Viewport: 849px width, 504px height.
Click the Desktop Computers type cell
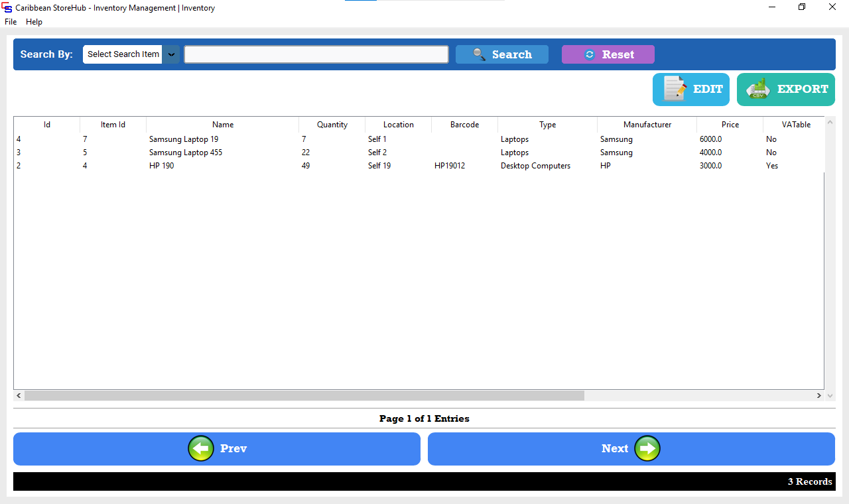coord(535,166)
